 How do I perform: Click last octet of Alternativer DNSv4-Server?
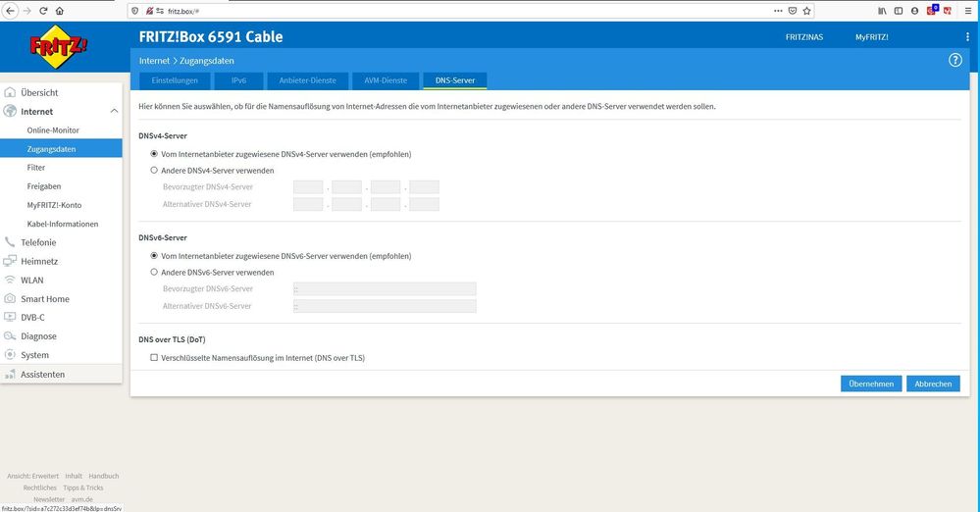point(425,204)
